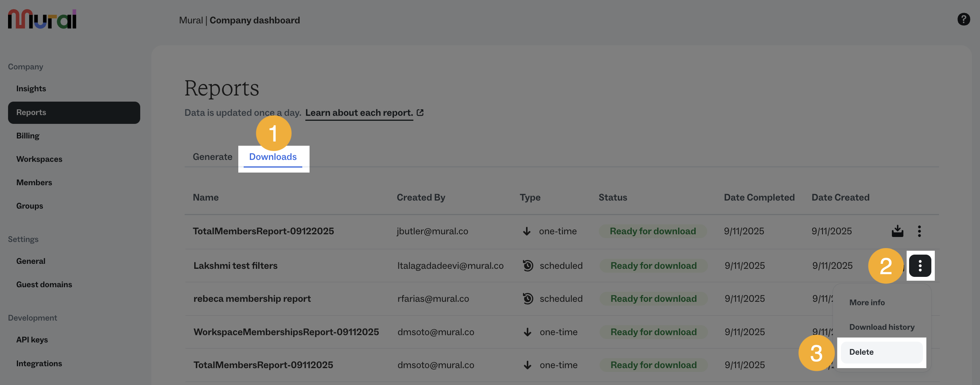Click the Type column header
The image size is (980, 385).
click(530, 197)
